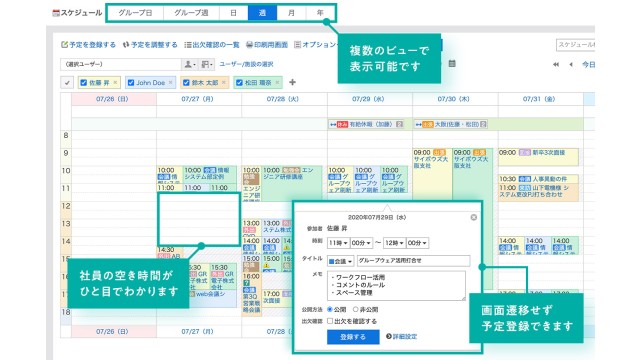Open the 会議 event type dropdown
The image size is (640, 360).
tap(340, 261)
